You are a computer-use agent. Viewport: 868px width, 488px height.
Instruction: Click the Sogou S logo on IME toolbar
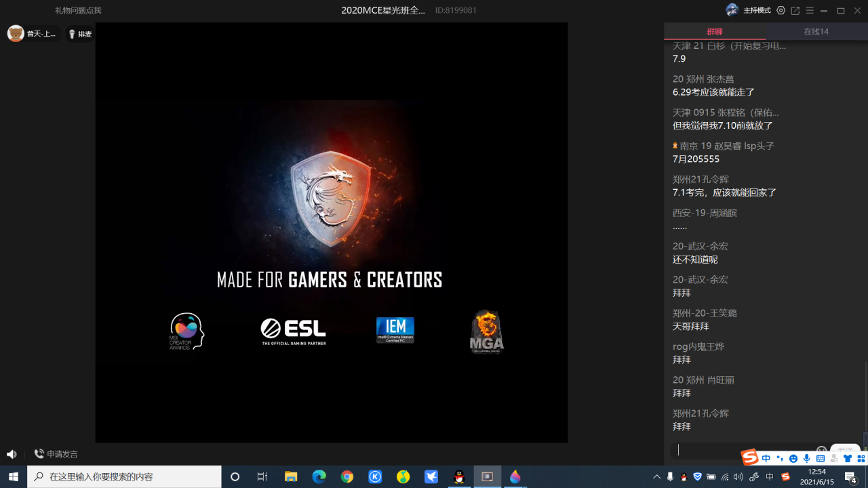pyautogui.click(x=749, y=457)
